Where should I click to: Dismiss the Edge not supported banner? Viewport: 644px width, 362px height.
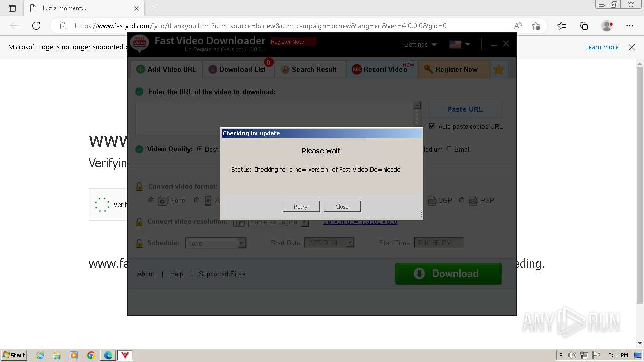point(632,47)
